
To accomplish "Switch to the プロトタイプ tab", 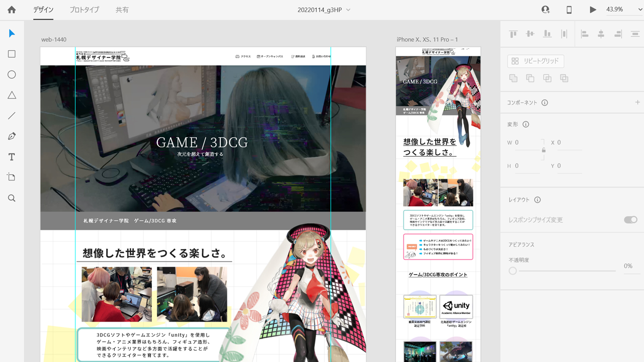I will pyautogui.click(x=84, y=10).
